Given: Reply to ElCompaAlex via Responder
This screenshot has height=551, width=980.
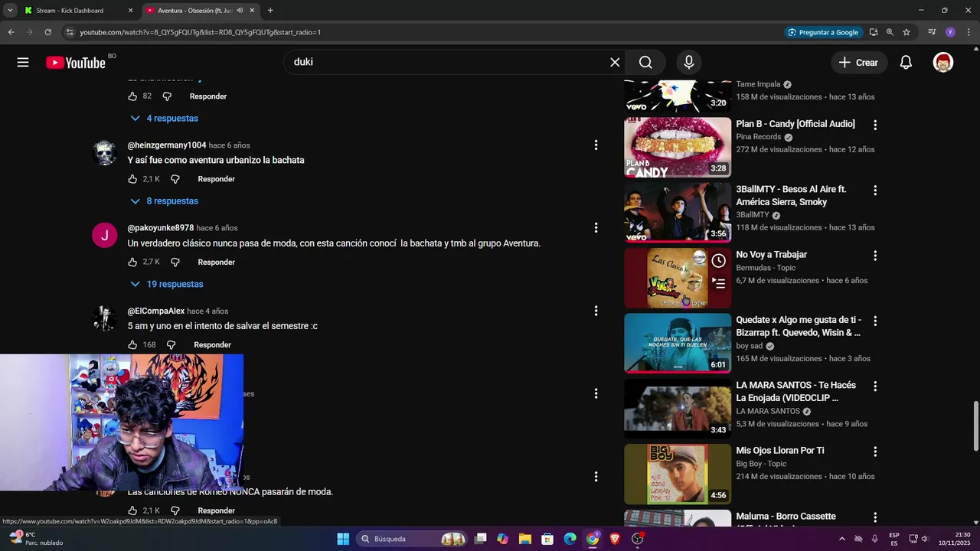Looking at the screenshot, I should 213,345.
